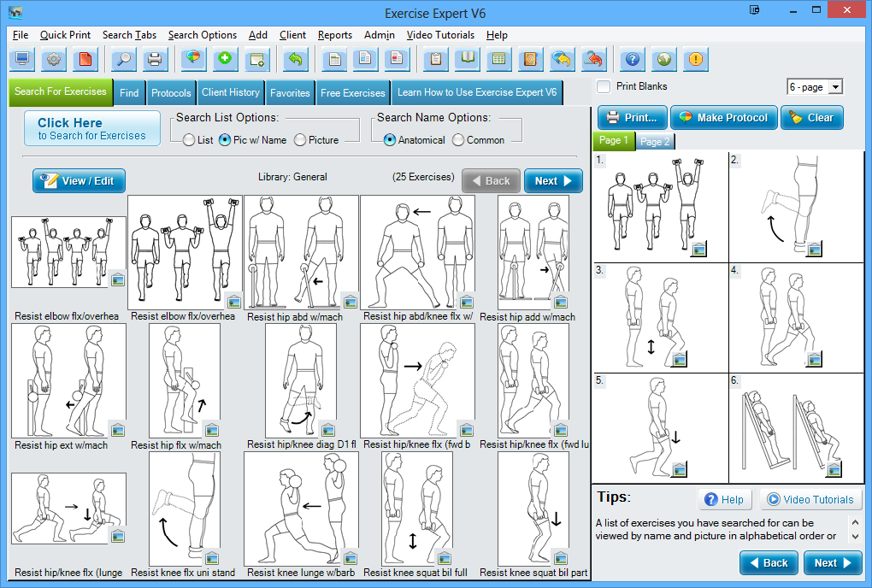Open the Free Exercises tab
The height and width of the screenshot is (588, 872).
point(352,93)
